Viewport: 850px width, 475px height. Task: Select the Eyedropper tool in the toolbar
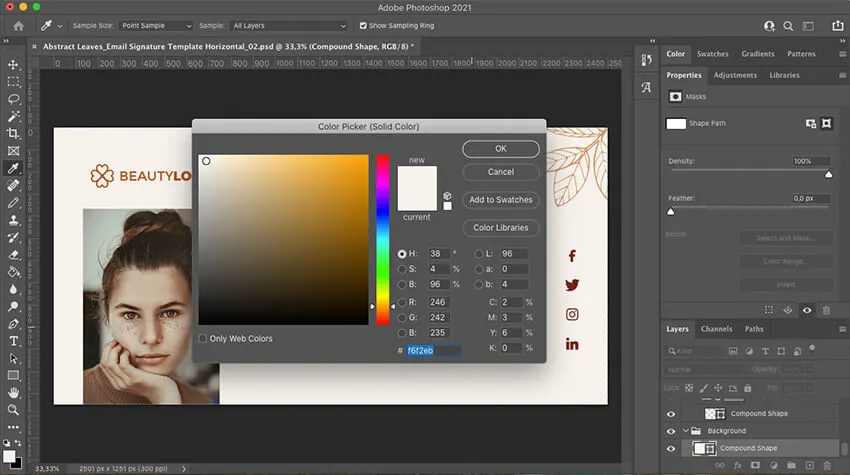14,168
